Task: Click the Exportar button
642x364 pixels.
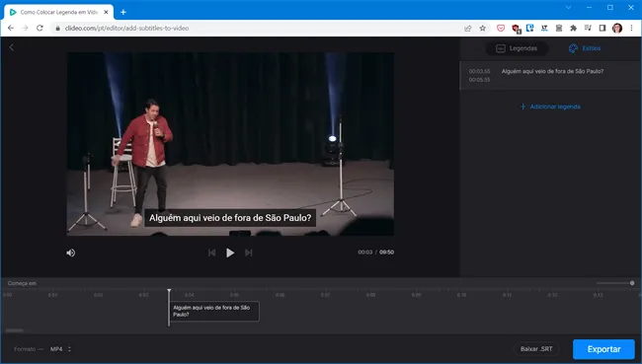Action: tap(603, 349)
